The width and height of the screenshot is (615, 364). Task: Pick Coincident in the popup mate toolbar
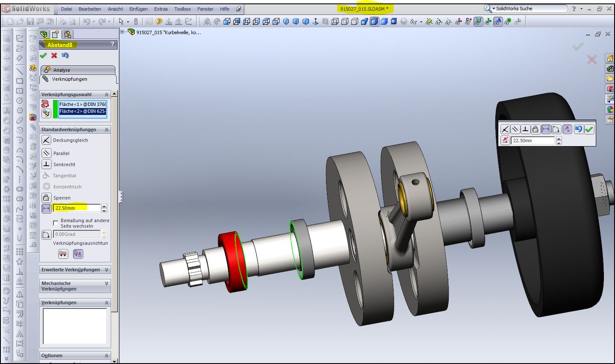coord(505,129)
